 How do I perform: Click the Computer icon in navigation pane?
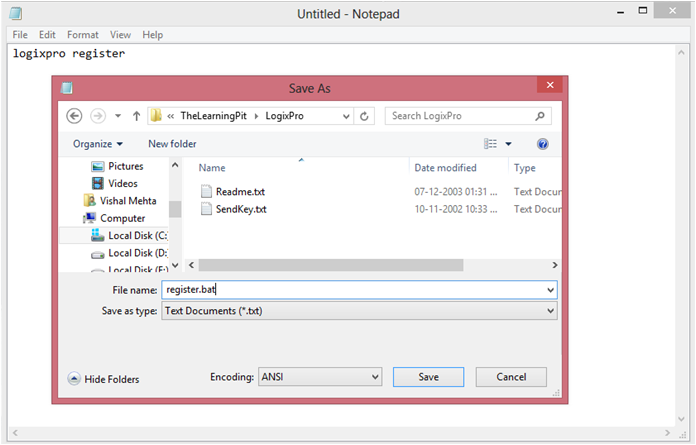[x=90, y=218]
